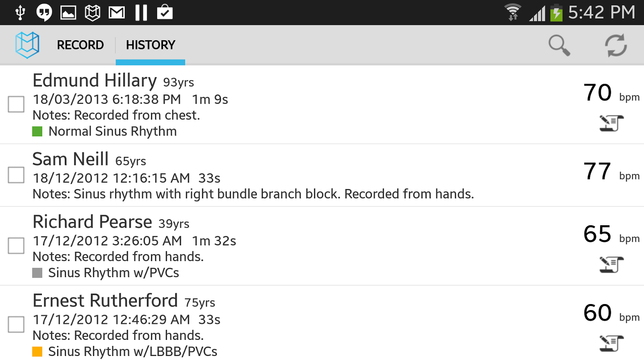Switch to the RECORD tab

[x=80, y=45]
